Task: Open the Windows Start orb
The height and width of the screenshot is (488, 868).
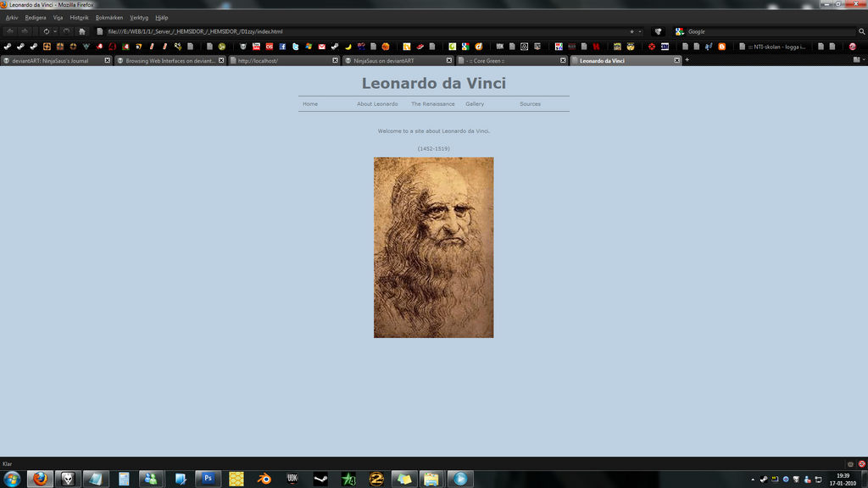Action: (x=12, y=479)
